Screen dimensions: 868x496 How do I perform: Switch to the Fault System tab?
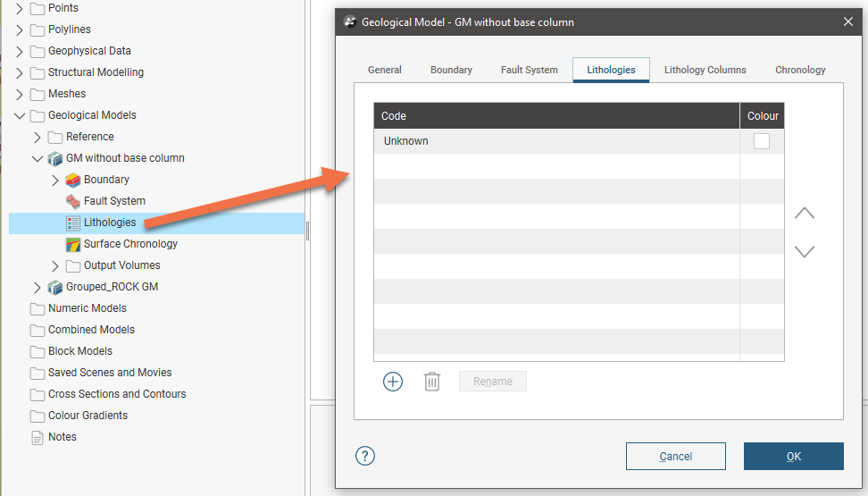(x=529, y=70)
